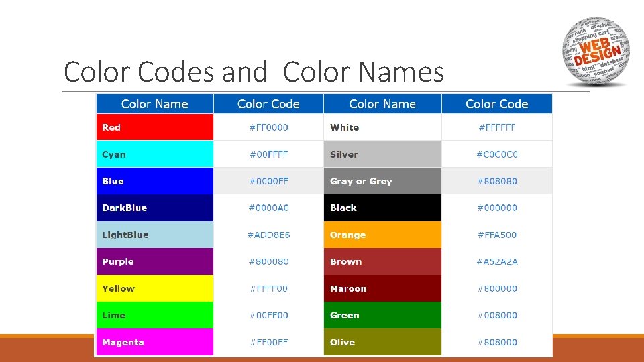
Task: Click the Green color cell
Action: click(x=383, y=315)
